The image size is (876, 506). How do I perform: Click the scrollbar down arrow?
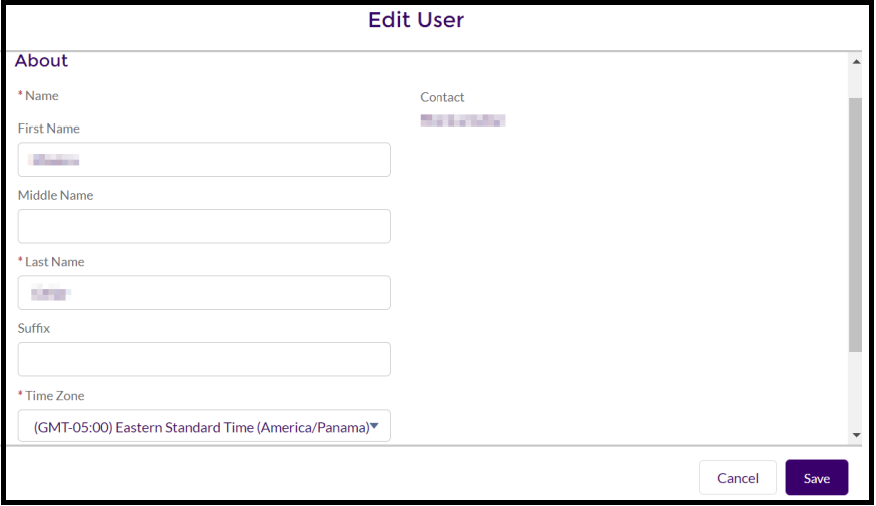(x=855, y=435)
